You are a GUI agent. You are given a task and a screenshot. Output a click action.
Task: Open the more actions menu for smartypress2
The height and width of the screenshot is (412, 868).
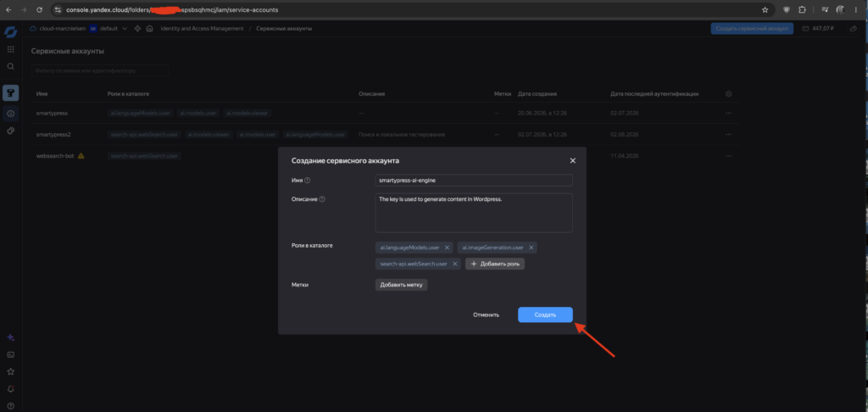click(x=728, y=135)
